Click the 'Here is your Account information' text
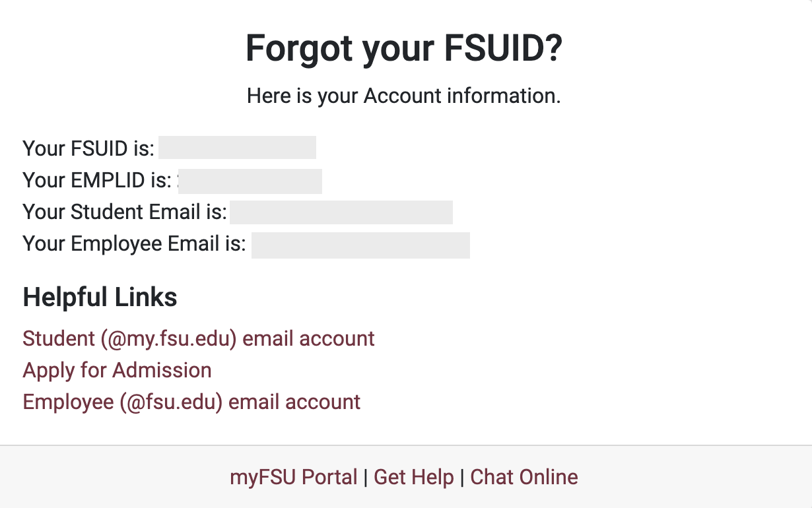The image size is (812, 508). (403, 96)
